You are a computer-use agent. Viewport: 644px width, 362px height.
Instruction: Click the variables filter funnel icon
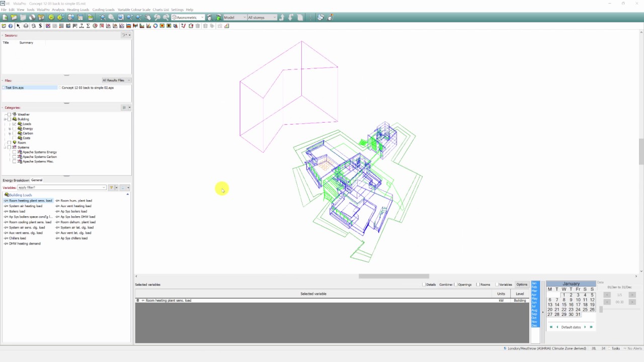coord(111,188)
